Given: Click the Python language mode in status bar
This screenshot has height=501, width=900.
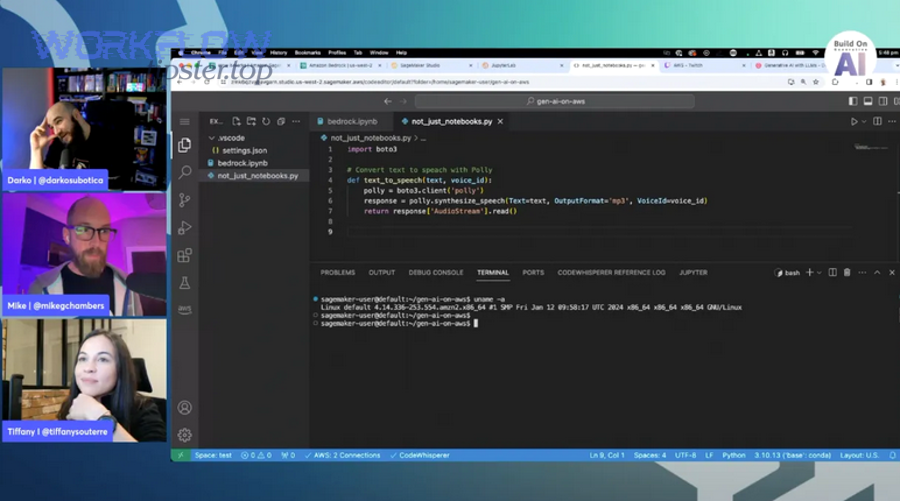Looking at the screenshot, I should tap(734, 455).
